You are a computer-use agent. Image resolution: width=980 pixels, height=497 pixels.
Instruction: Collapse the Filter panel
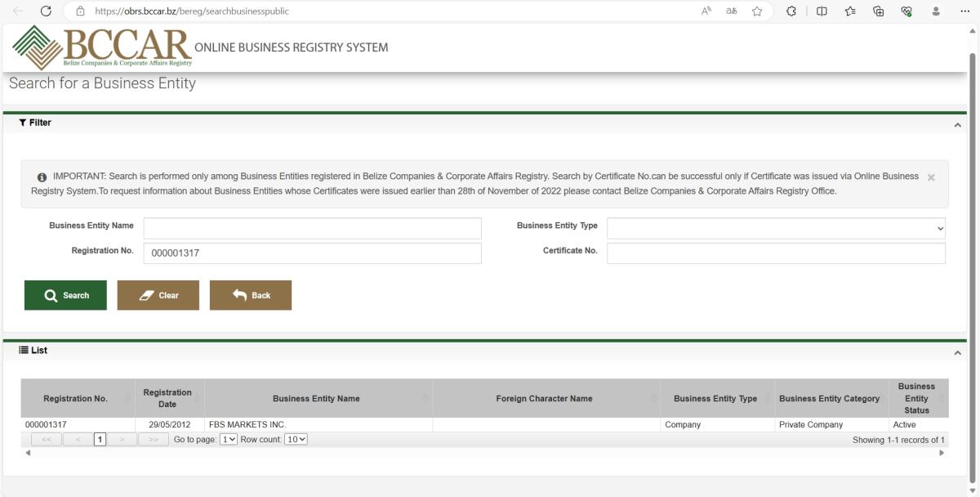pyautogui.click(x=957, y=125)
